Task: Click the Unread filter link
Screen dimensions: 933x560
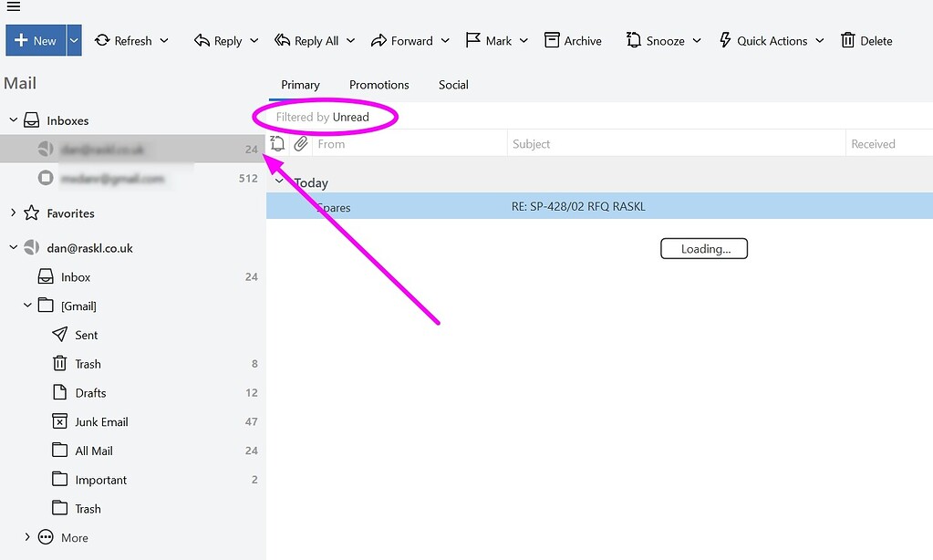Action: [x=350, y=117]
